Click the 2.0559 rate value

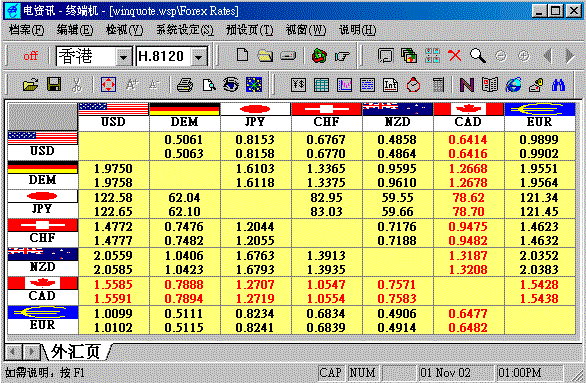tap(113, 256)
